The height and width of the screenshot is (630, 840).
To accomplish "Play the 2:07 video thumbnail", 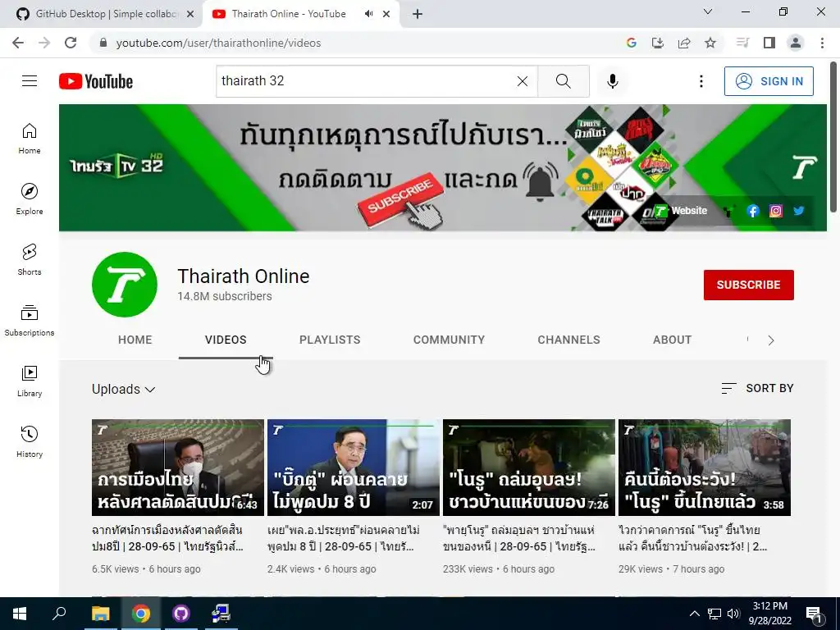I will (x=354, y=468).
